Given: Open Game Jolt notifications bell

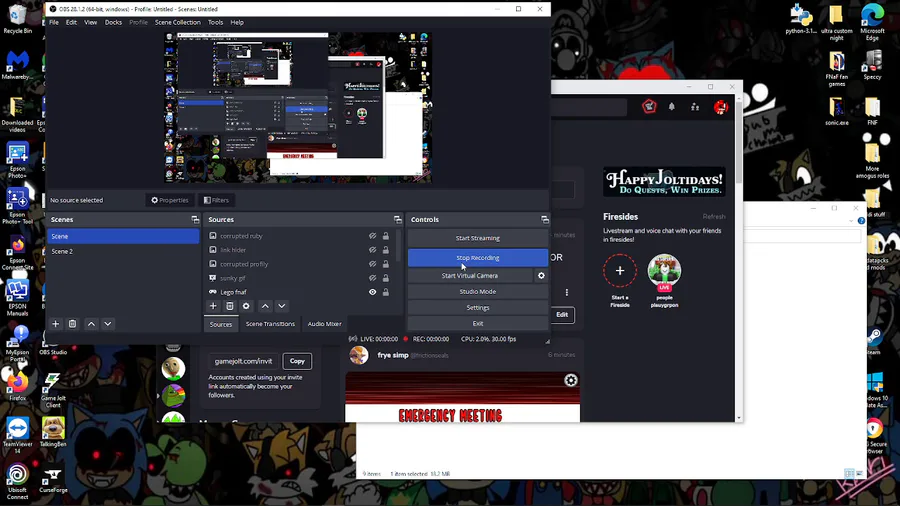Looking at the screenshot, I should 672,107.
